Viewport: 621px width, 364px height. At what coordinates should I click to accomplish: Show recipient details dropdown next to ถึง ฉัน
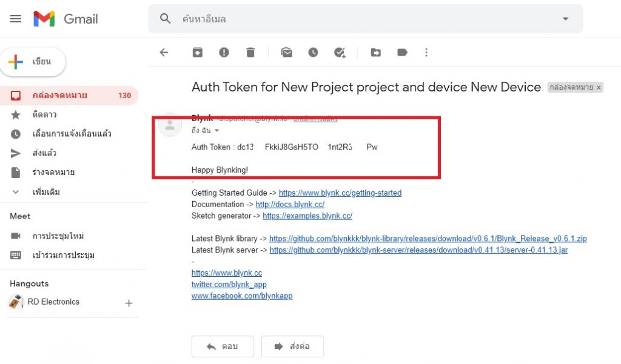click(217, 130)
